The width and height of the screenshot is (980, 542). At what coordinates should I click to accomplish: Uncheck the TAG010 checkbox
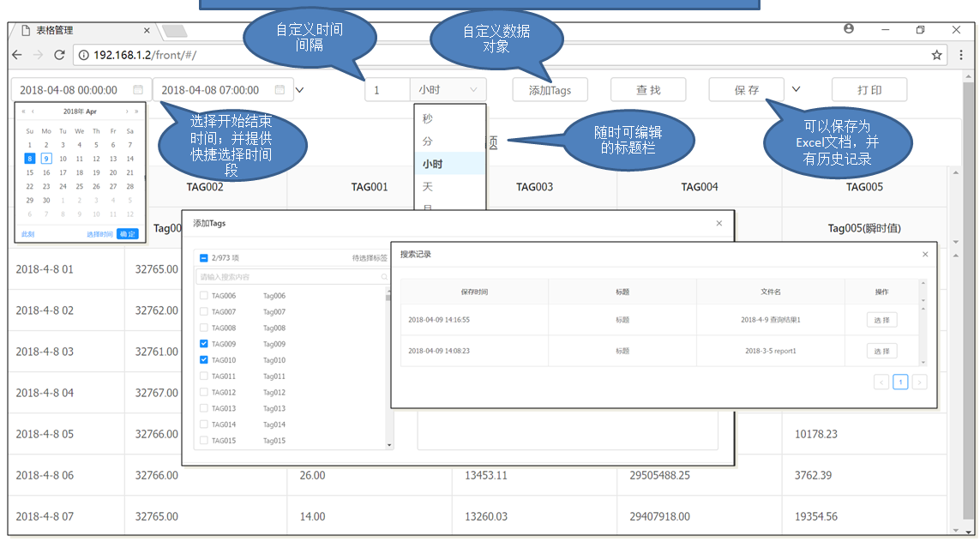pyautogui.click(x=204, y=360)
